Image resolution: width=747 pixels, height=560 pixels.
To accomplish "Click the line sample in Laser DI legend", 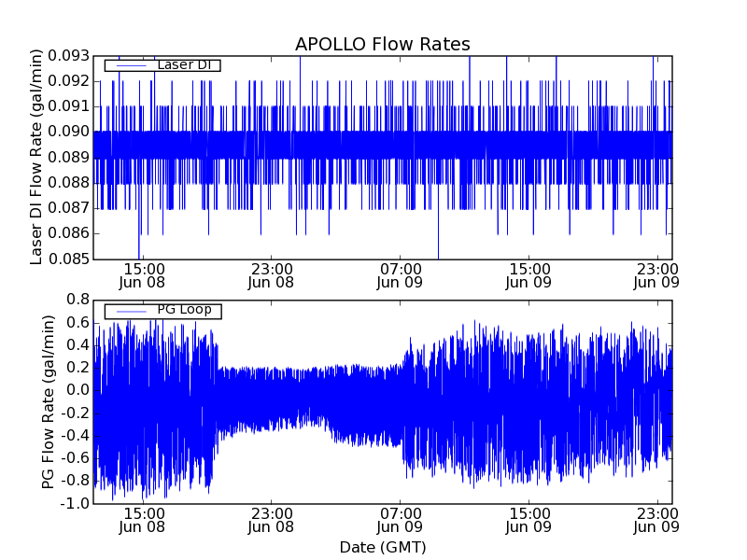I will pyautogui.click(x=132, y=65).
